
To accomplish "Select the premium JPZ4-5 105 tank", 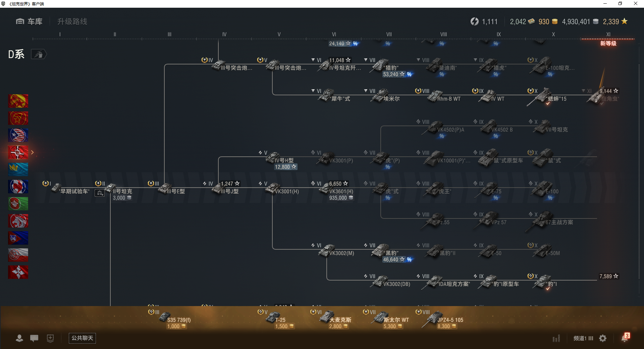I will point(440,319).
